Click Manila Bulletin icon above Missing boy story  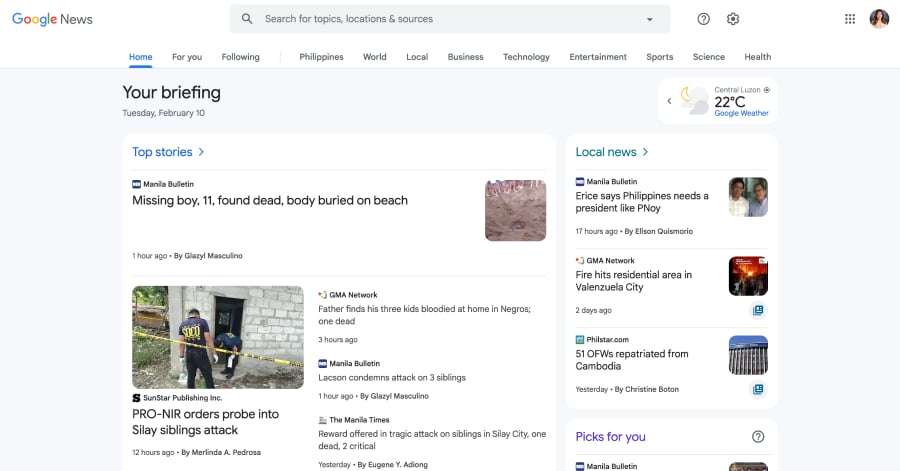click(x=136, y=184)
